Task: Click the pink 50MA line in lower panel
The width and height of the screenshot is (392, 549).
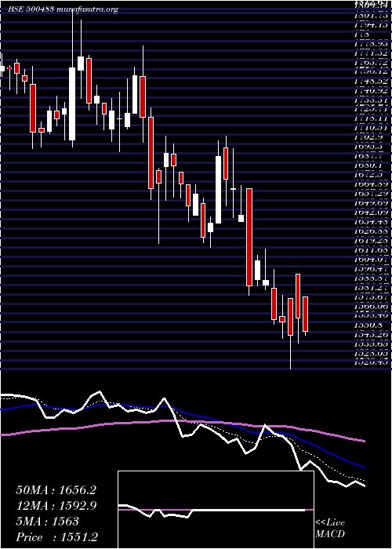Action: [x=182, y=421]
